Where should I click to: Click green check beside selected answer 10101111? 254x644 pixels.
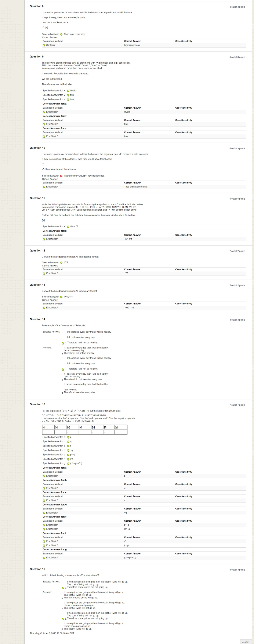pos(61,297)
